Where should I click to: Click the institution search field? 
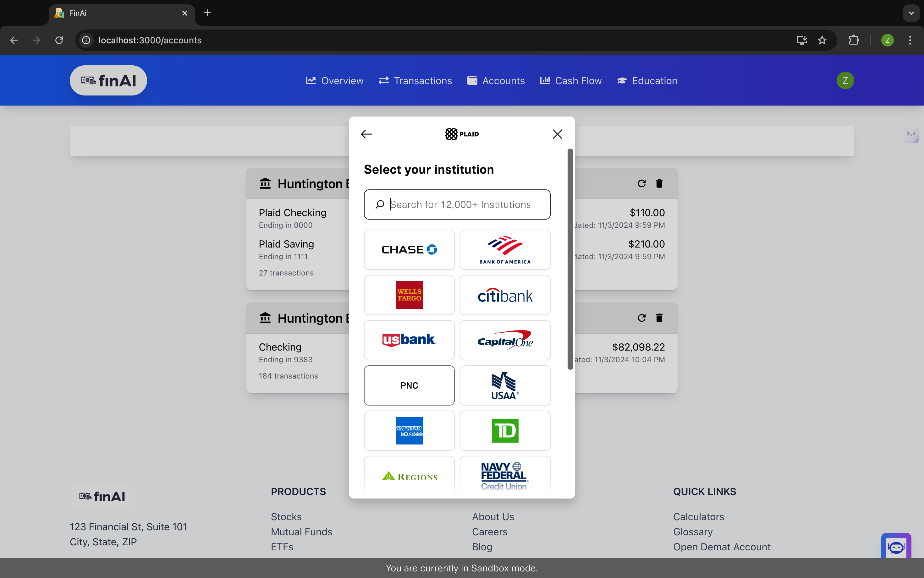coord(459,204)
